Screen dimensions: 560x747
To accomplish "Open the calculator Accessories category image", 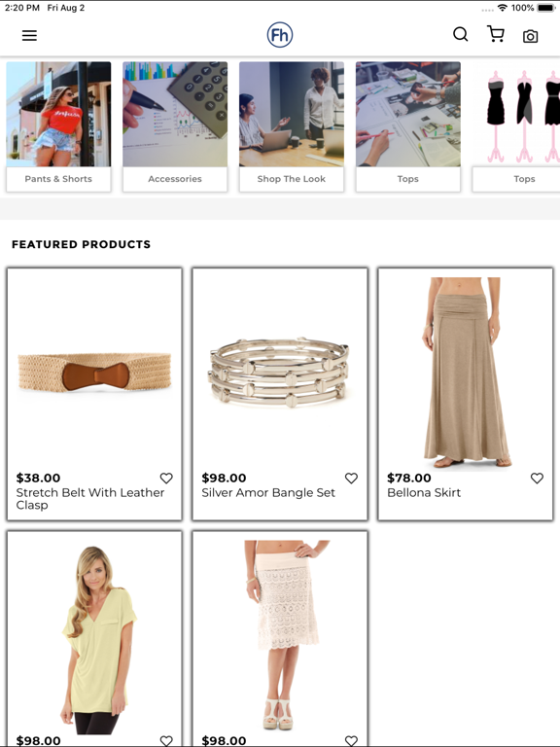I will tap(175, 114).
